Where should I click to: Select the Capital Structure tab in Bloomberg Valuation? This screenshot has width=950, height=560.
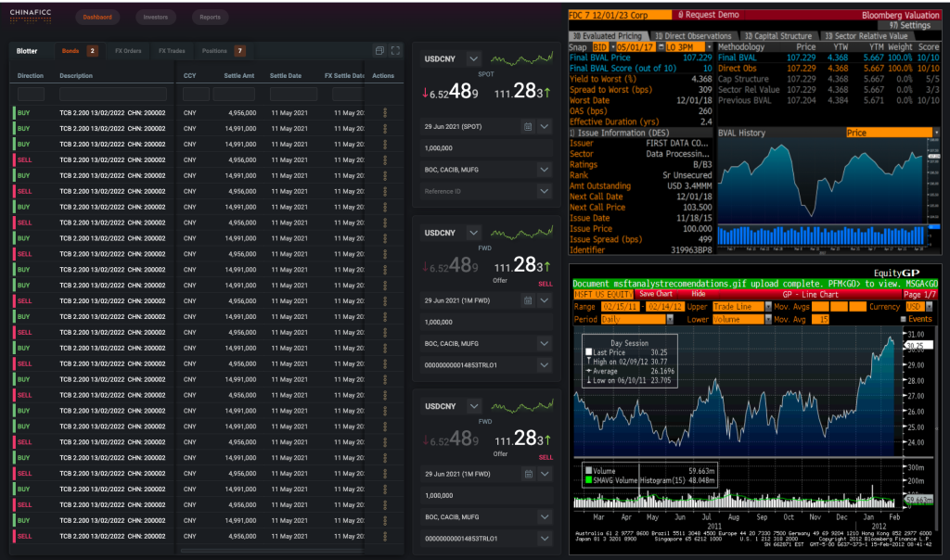tap(777, 36)
